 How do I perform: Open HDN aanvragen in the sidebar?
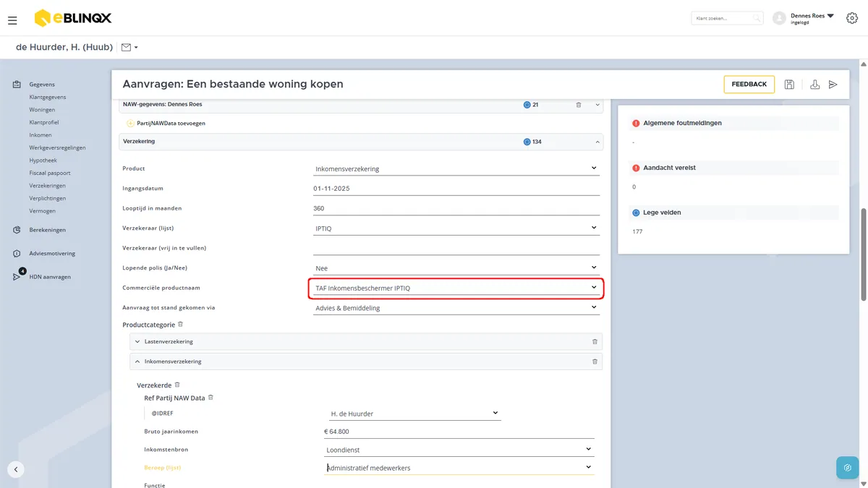50,277
